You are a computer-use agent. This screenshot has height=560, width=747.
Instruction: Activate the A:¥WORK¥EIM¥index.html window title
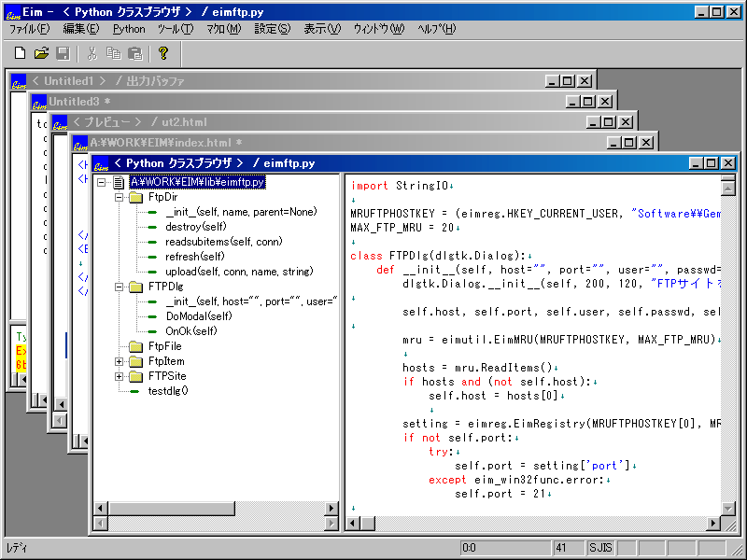[166, 143]
